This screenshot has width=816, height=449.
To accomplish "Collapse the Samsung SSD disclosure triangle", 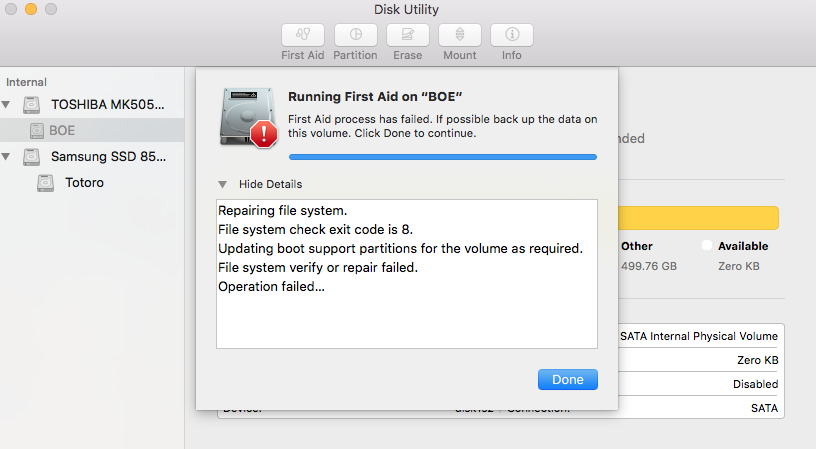I will tap(8, 157).
